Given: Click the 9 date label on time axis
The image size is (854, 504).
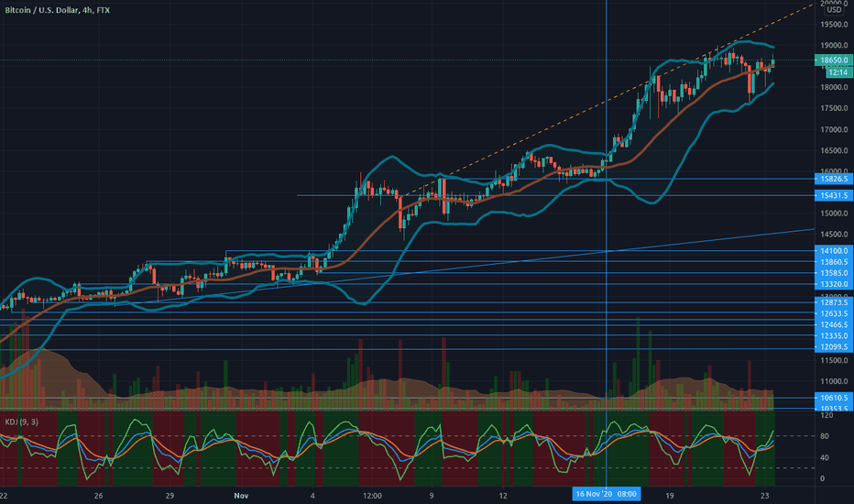Looking at the screenshot, I should [x=432, y=495].
